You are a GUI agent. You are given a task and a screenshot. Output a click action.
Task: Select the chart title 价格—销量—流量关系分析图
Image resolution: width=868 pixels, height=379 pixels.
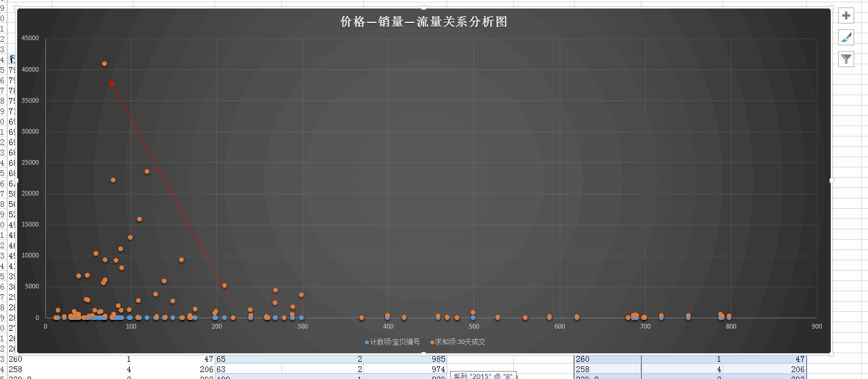pos(424,22)
